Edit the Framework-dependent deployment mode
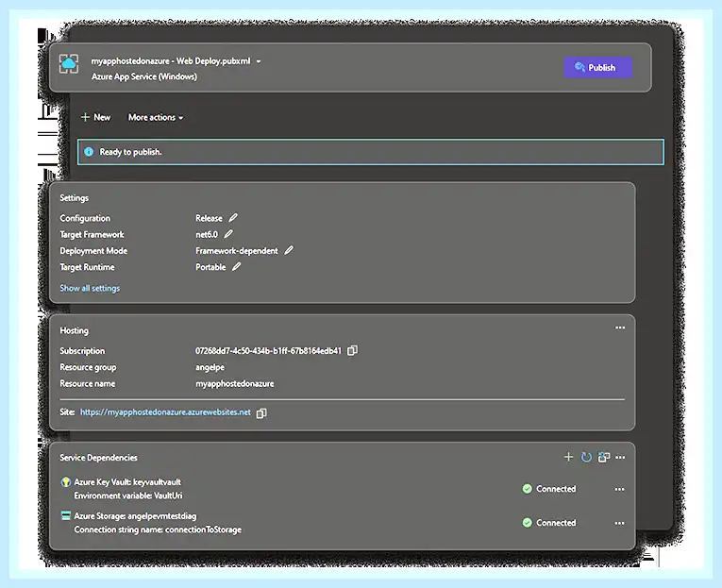 click(x=288, y=250)
